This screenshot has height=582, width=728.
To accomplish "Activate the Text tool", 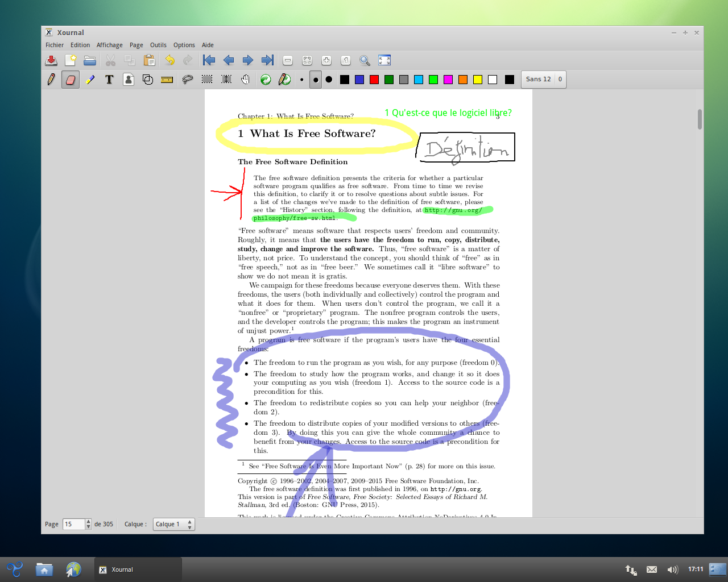I will (109, 80).
